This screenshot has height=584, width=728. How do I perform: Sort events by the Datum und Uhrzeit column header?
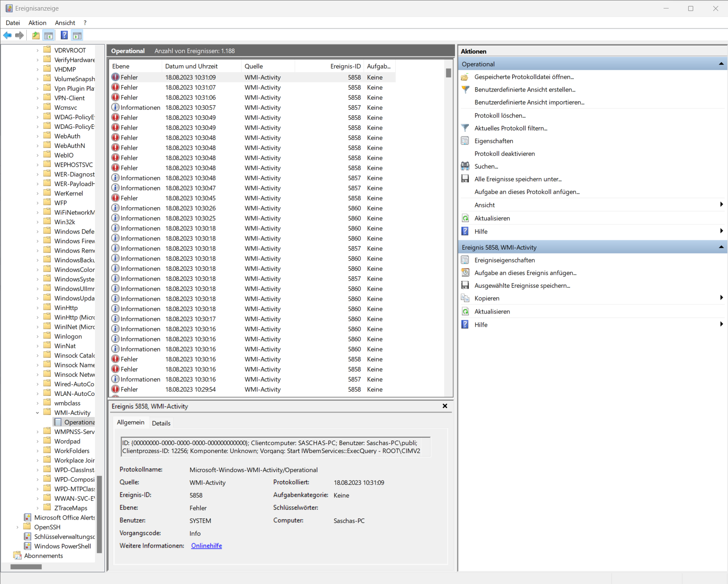202,66
